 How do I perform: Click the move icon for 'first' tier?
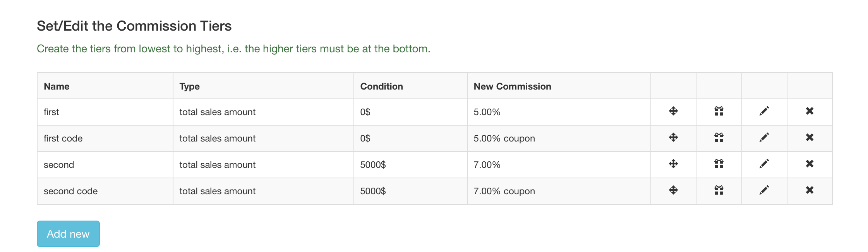673,111
